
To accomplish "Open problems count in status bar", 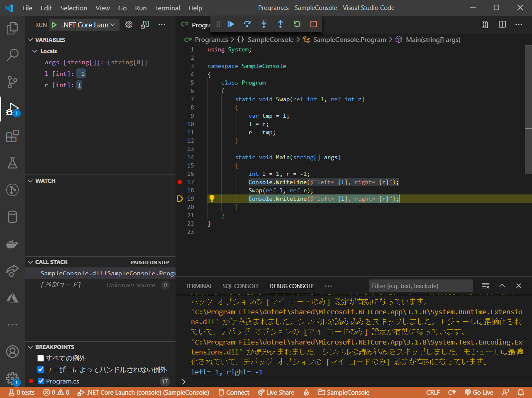I will pyautogui.click(x=56, y=393).
